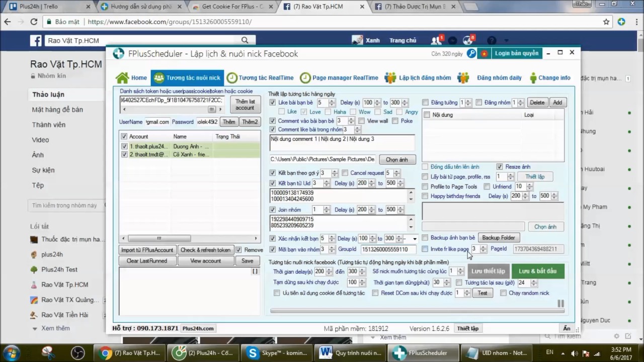The height and width of the screenshot is (362, 644).
Task: Click the Đăng nhóm daily people icon
Action: click(463, 78)
